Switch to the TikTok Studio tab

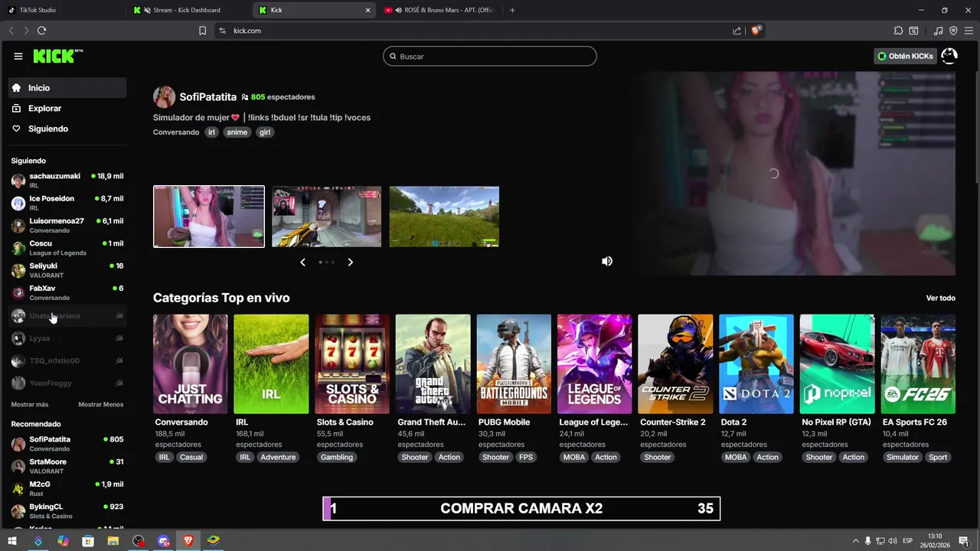(x=61, y=10)
